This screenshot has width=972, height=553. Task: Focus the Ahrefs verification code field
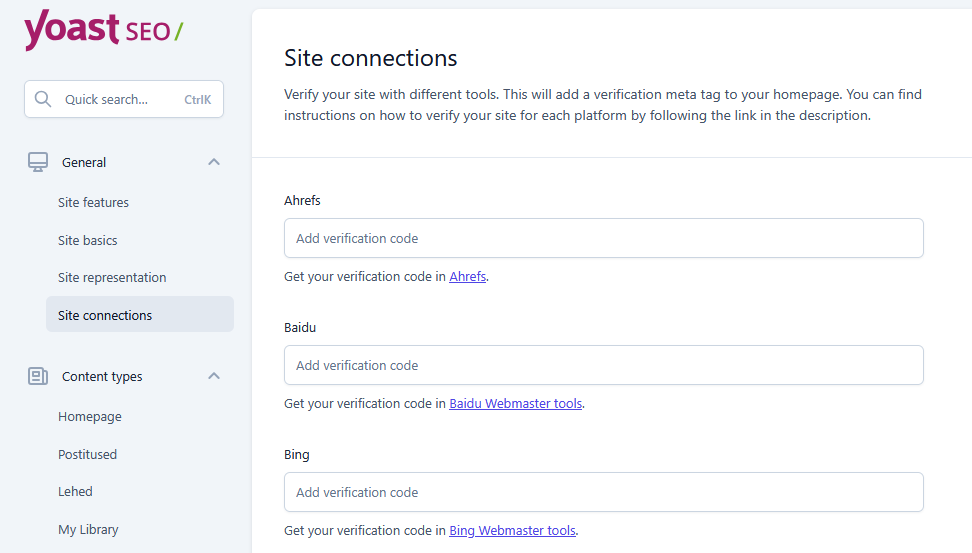(603, 238)
